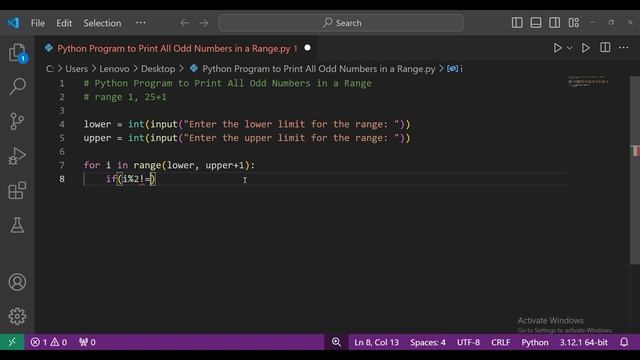Click the comment text on line 1
The image size is (640, 360).
click(227, 83)
